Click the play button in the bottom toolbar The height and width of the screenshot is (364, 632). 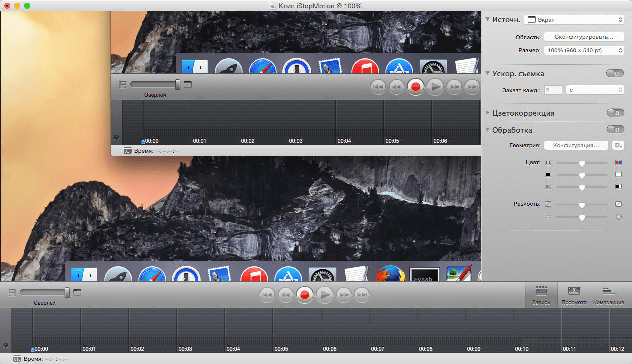[324, 295]
